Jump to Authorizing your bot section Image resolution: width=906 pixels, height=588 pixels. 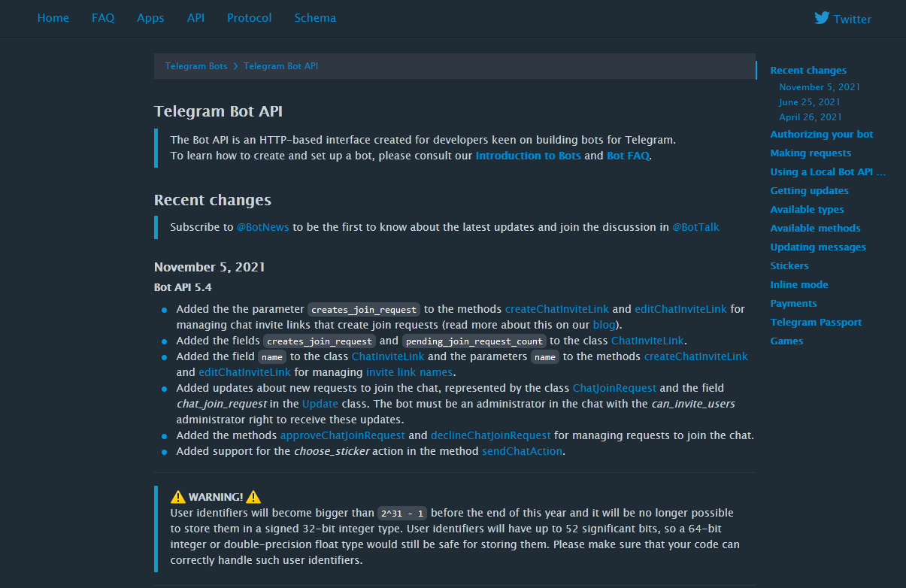[x=822, y=134]
